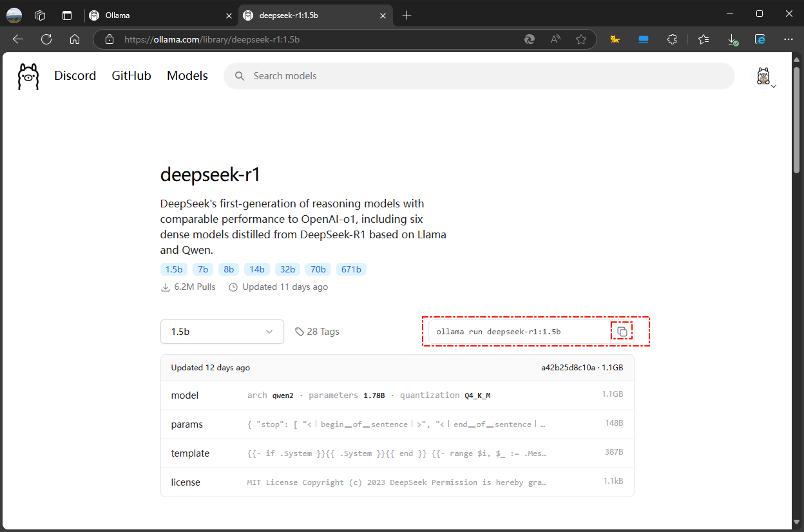Image resolution: width=804 pixels, height=532 pixels.
Task: Go back to the previous page
Action: tap(18, 39)
